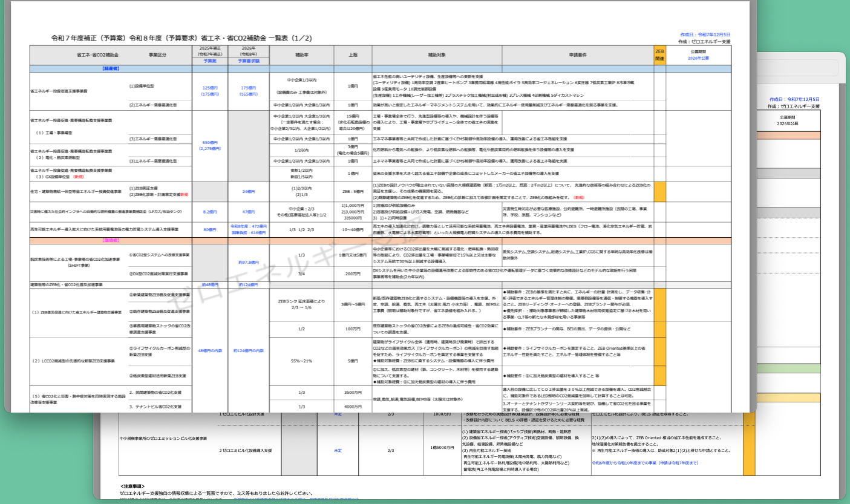The height and width of the screenshot is (504, 850).
Task: Click the 予算案 column header link
Action: tap(209, 61)
